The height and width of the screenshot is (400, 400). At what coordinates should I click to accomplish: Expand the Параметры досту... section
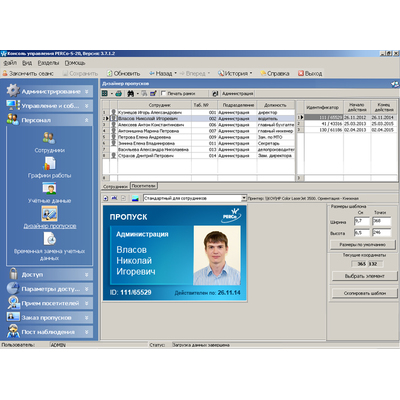point(86,289)
